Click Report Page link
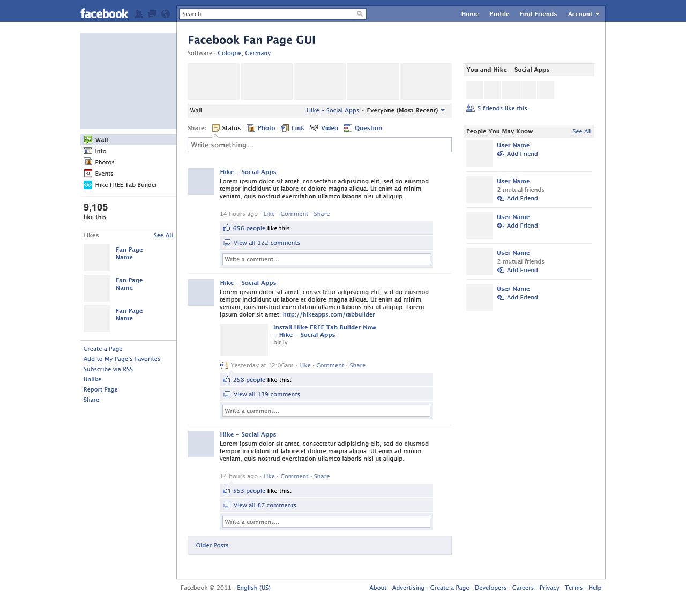Image resolution: width=686 pixels, height=616 pixels. (100, 389)
